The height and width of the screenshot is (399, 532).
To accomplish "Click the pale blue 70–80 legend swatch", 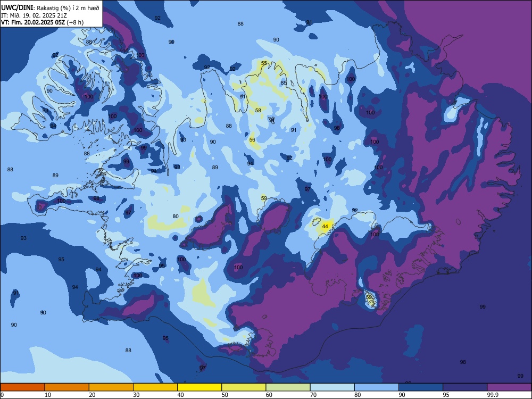I will coord(332,387).
